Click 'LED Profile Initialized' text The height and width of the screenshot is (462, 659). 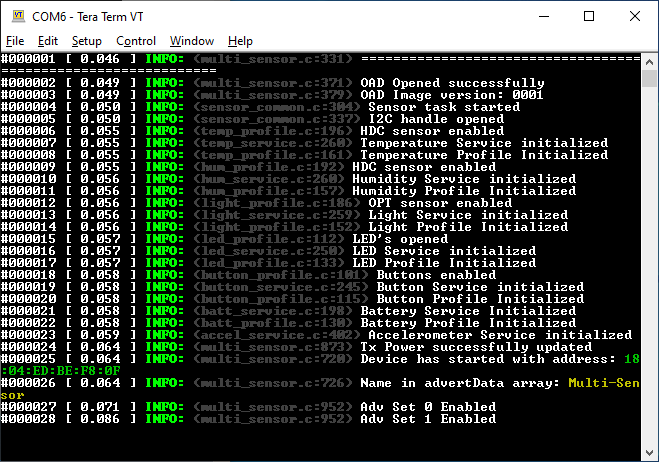click(x=444, y=263)
